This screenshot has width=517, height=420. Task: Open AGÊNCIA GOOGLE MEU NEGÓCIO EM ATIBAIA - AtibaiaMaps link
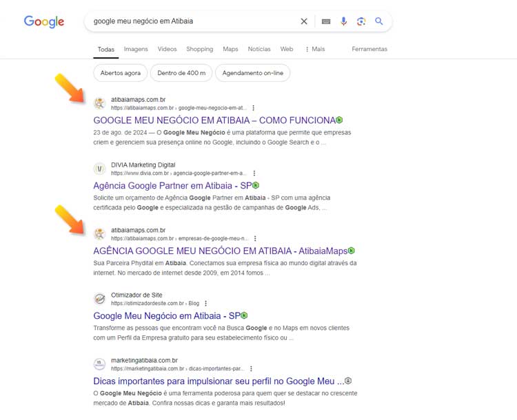(x=221, y=251)
